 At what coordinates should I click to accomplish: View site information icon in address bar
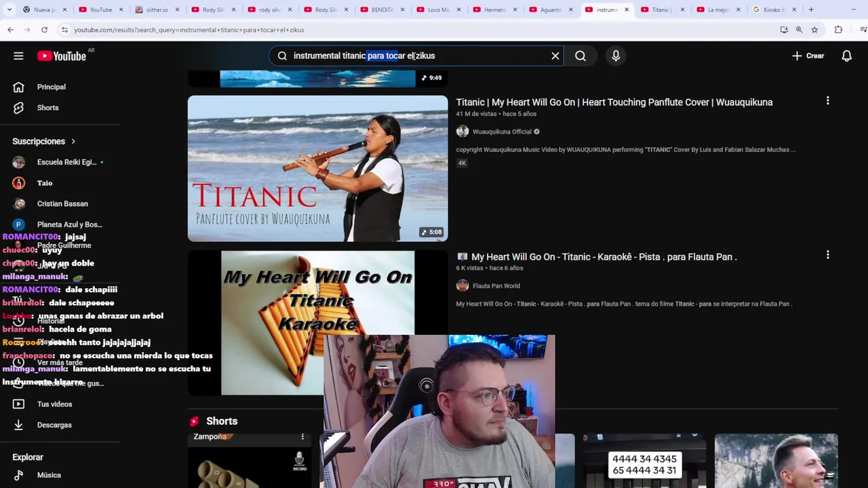point(64,30)
